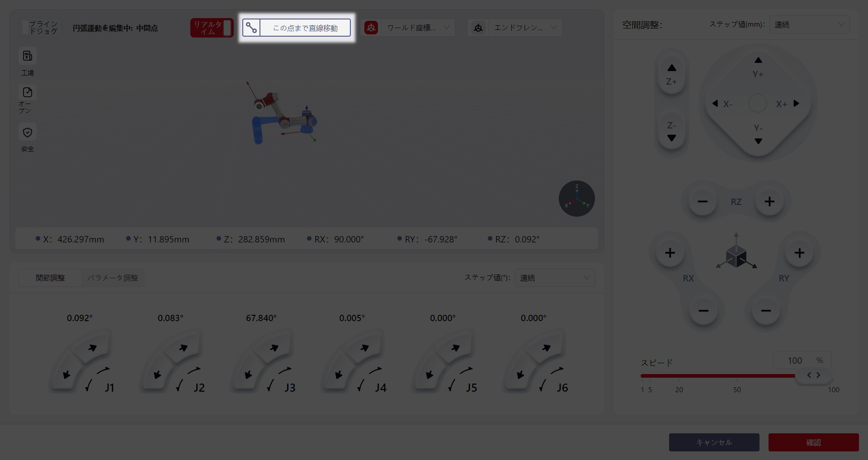
Task: Click the RZ plus rotation button
Action: pyautogui.click(x=769, y=202)
